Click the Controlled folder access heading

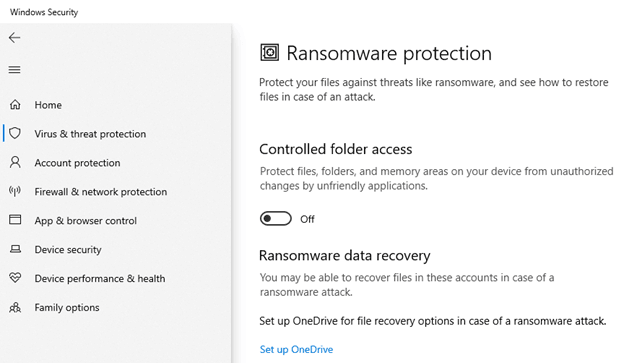[x=335, y=149]
